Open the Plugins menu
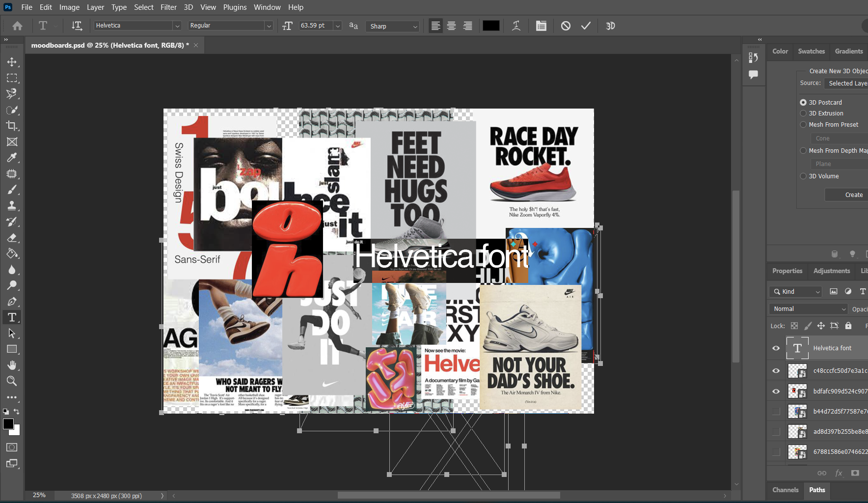 [235, 7]
